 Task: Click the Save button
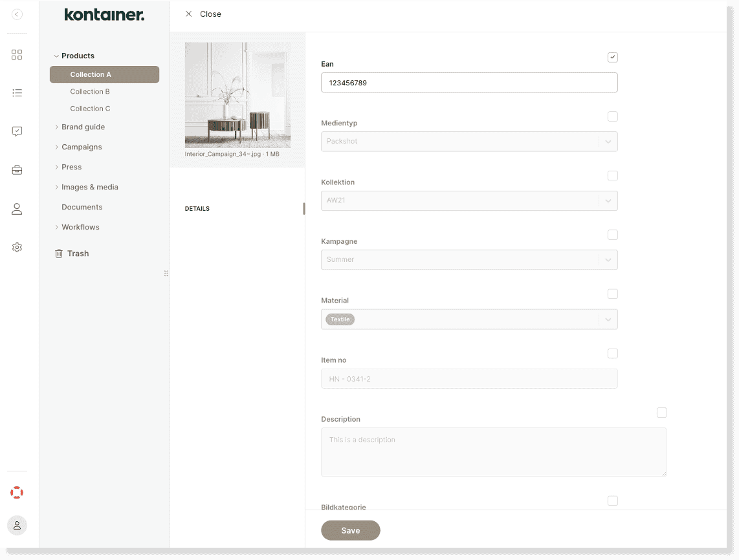(350, 530)
